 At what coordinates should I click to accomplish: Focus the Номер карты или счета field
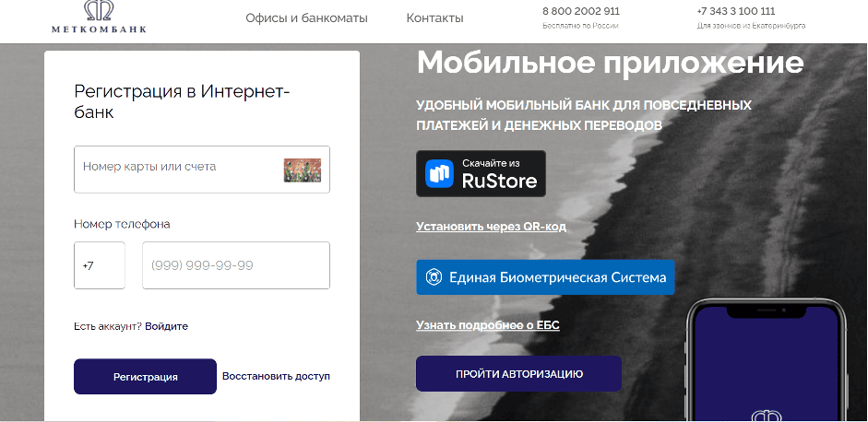(202, 170)
